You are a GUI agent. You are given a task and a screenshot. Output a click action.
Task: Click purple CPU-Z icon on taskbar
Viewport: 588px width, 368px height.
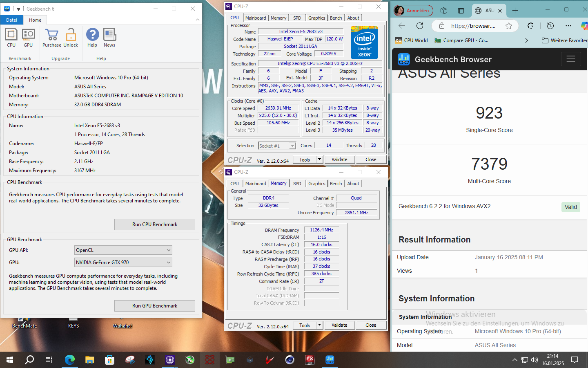coord(170,360)
